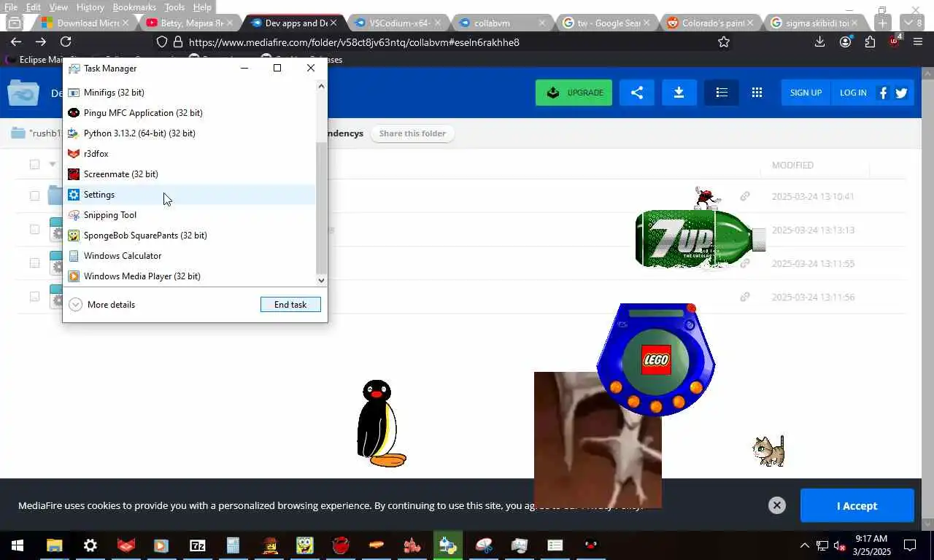This screenshot has width=934, height=560.
Task: Reload the MediaFire page
Action: (x=66, y=42)
